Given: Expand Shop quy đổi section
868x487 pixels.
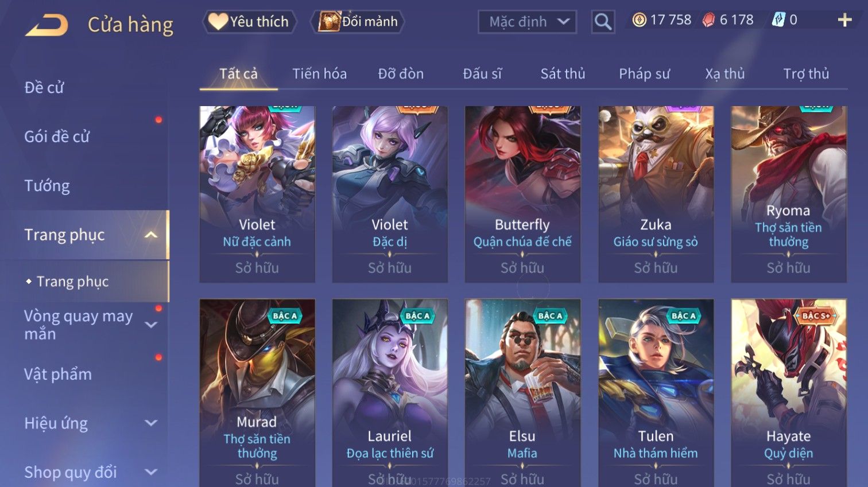Looking at the screenshot, I should [151, 472].
